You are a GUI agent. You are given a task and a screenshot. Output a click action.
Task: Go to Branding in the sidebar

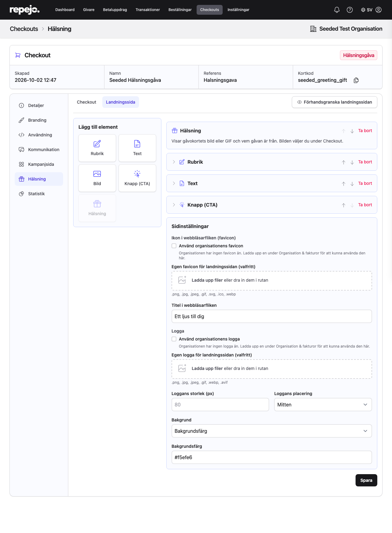pyautogui.click(x=39, y=120)
